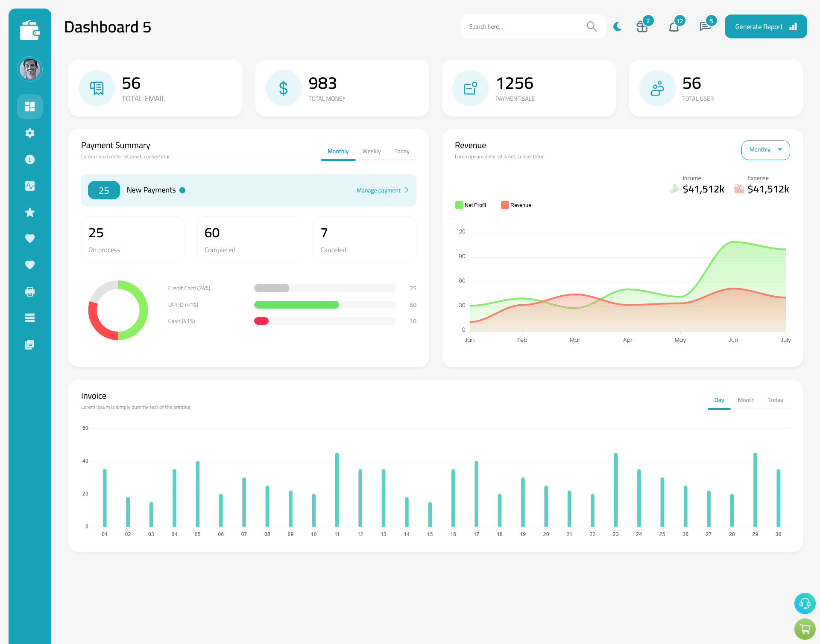Click the UPI ID progress bar slider

coord(325,306)
